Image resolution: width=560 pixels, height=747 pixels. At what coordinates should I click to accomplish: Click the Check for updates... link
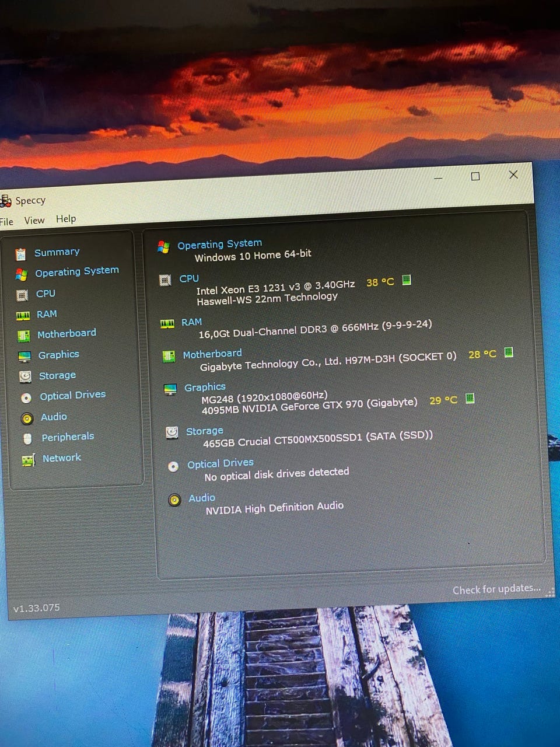pos(497,589)
